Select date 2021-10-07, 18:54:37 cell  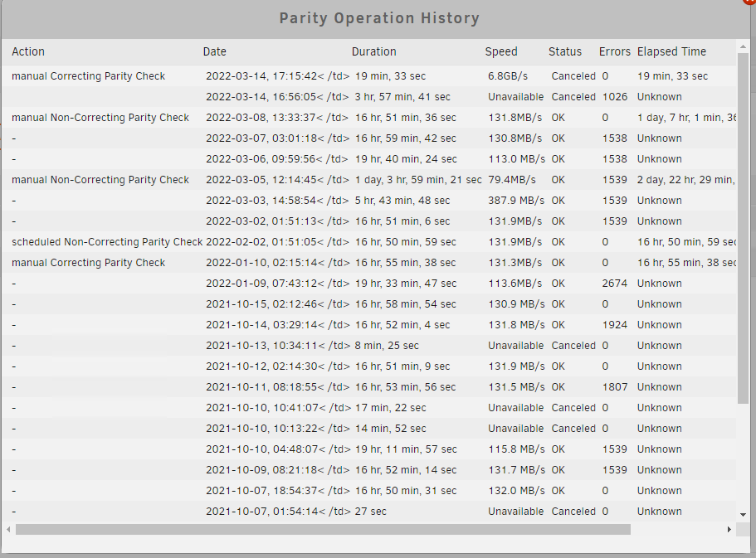[x=277, y=491]
